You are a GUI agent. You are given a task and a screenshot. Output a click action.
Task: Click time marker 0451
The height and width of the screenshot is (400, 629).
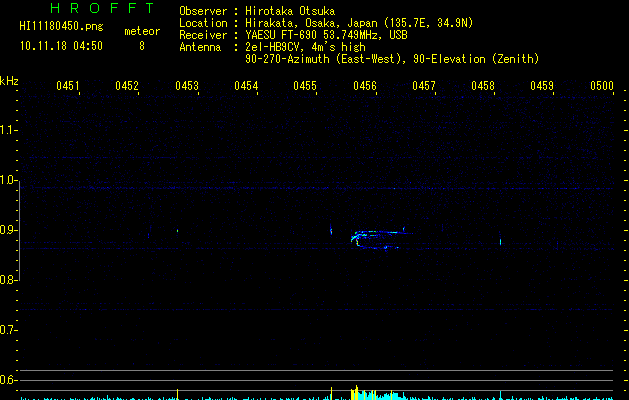(68, 86)
